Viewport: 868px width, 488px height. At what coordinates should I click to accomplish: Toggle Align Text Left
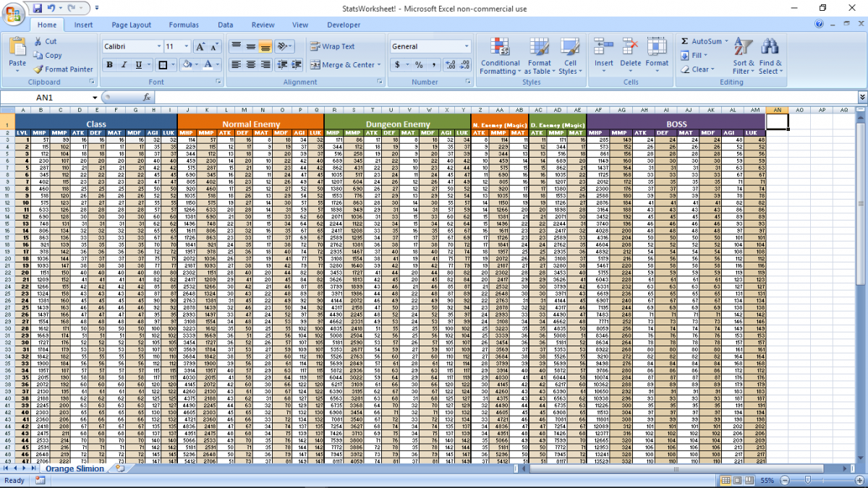coord(236,65)
